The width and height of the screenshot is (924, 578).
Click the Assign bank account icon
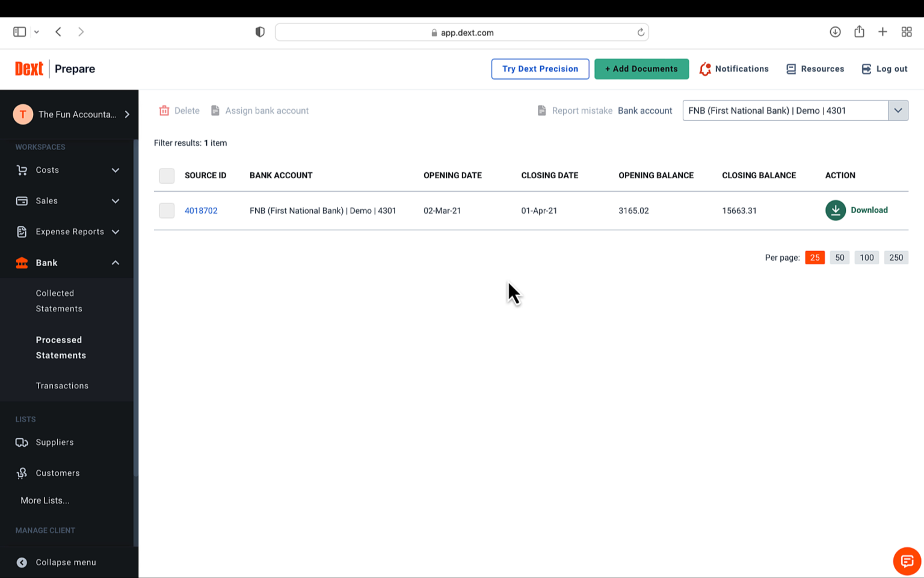[215, 110]
